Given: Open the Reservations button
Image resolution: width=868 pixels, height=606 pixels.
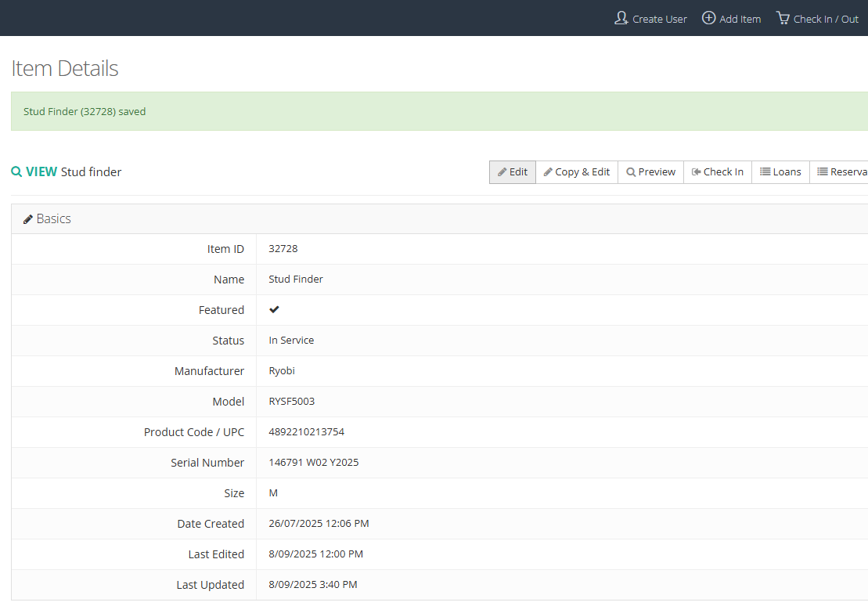Looking at the screenshot, I should point(839,171).
